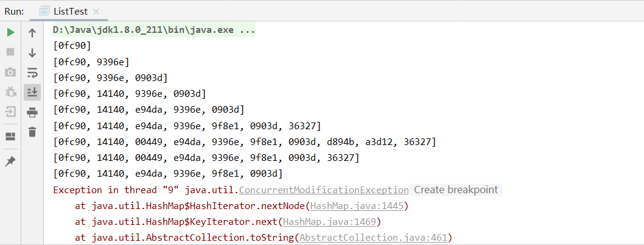Screen dimensions: 644x245
Task: Click the java.exe command line
Action: (x=155, y=30)
